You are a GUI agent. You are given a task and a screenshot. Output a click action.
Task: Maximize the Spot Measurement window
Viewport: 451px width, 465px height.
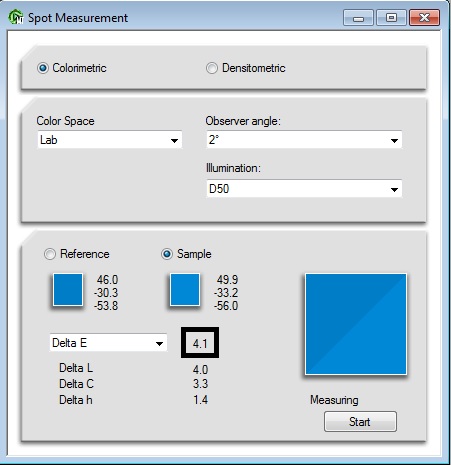pos(391,18)
